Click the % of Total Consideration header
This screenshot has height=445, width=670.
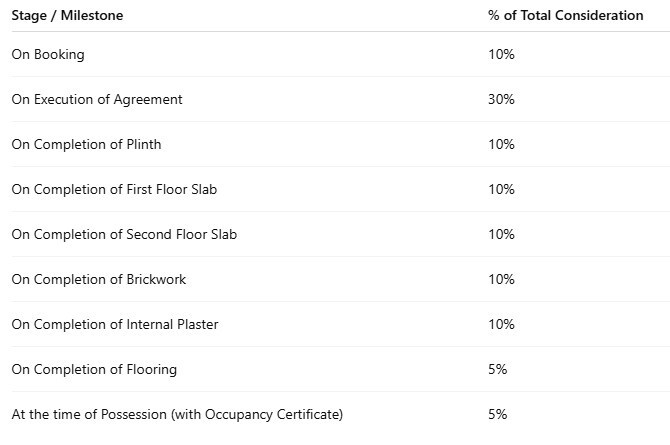pos(566,15)
